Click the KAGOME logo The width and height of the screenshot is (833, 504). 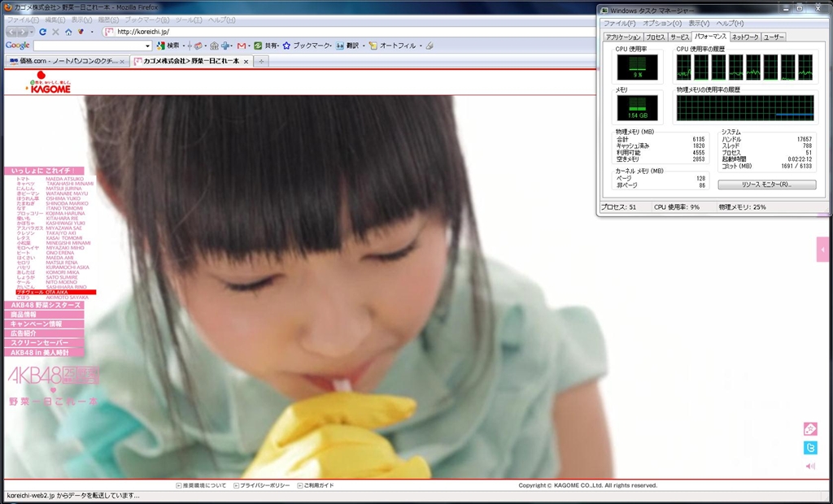(48, 82)
